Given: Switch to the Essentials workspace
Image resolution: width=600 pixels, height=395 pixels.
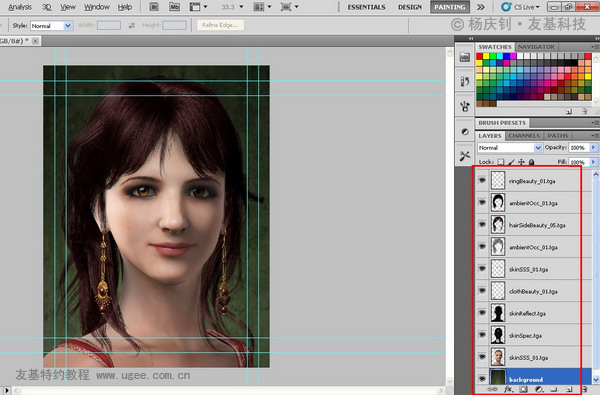Looking at the screenshot, I should [x=366, y=7].
